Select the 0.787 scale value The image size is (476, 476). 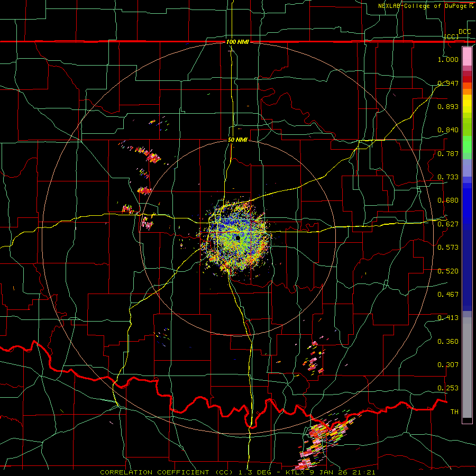click(448, 153)
